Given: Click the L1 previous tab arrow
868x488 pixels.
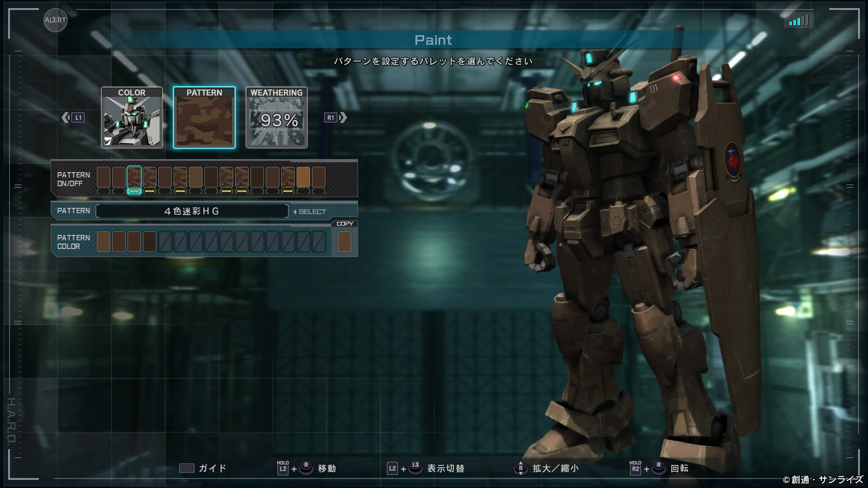Looking at the screenshot, I should 73,117.
